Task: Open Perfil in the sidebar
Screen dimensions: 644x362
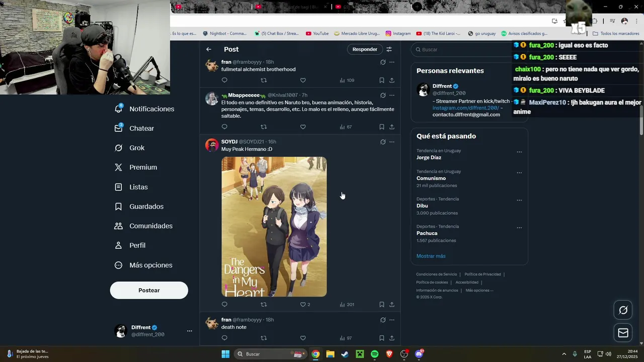Action: click(x=130, y=245)
